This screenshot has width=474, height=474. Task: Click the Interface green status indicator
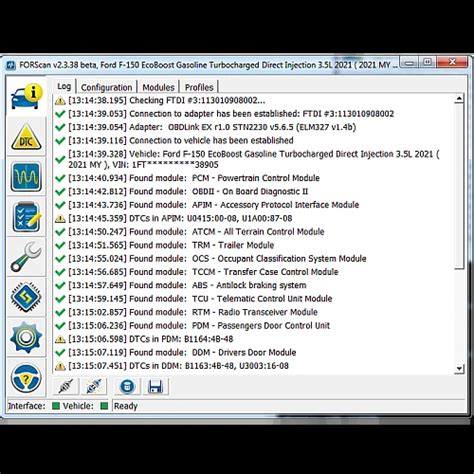tap(56, 406)
